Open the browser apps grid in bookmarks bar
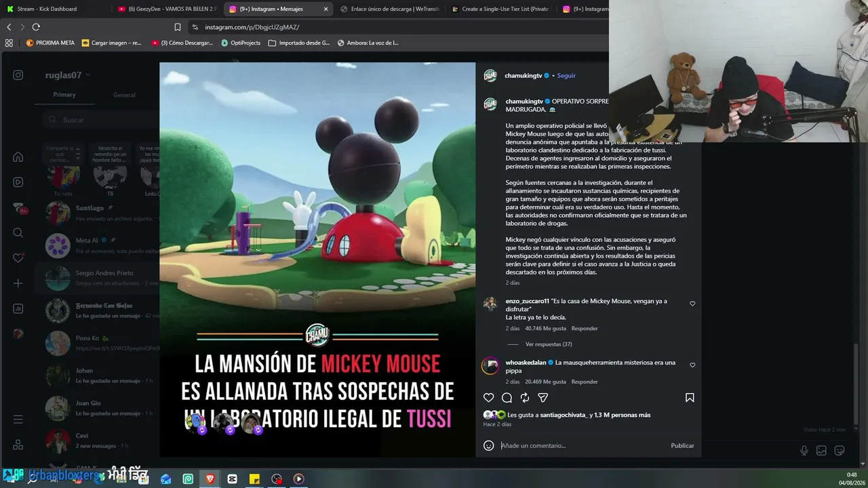Viewport: 868px width, 488px height. [x=9, y=43]
